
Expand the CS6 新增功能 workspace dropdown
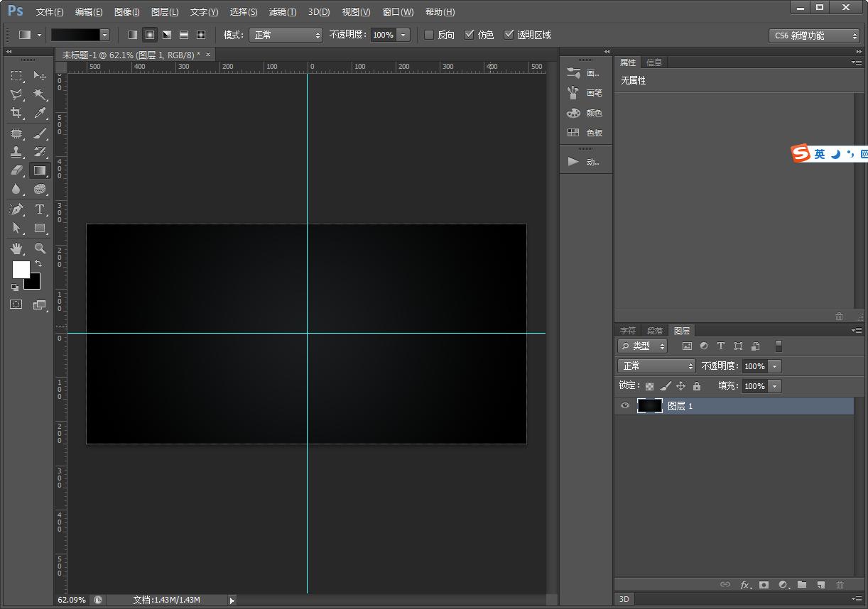coord(814,35)
